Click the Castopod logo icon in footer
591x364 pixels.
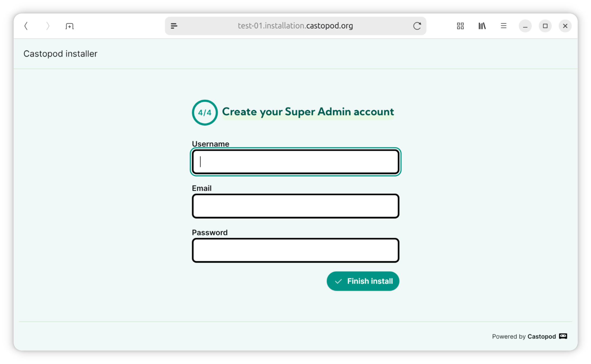click(x=563, y=336)
